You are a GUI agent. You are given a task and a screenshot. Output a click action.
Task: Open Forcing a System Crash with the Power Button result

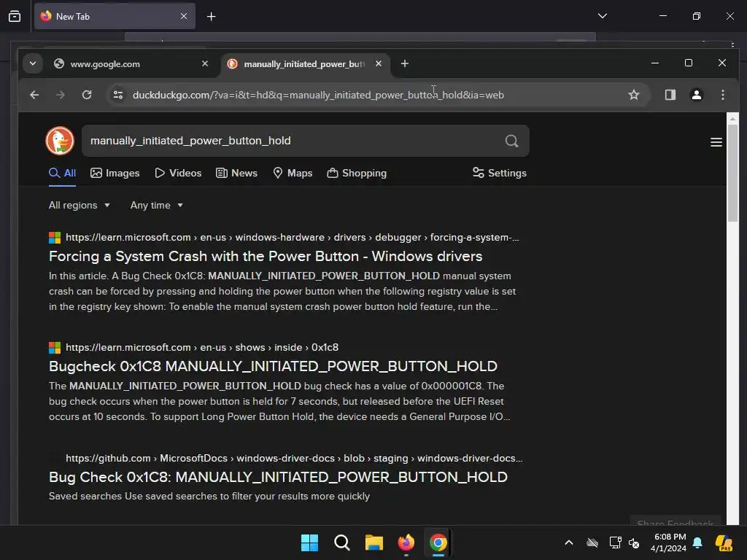coord(266,256)
